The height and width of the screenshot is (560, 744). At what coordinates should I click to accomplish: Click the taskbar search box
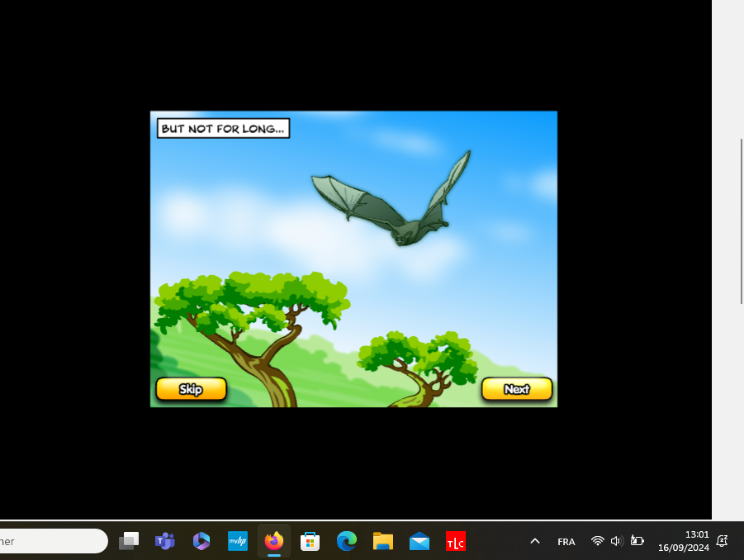tap(53, 541)
